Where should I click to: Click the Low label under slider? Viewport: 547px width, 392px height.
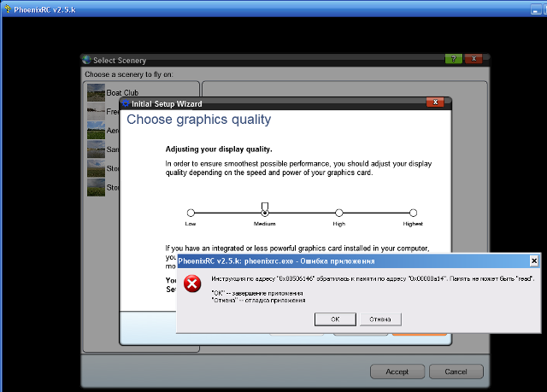click(191, 224)
